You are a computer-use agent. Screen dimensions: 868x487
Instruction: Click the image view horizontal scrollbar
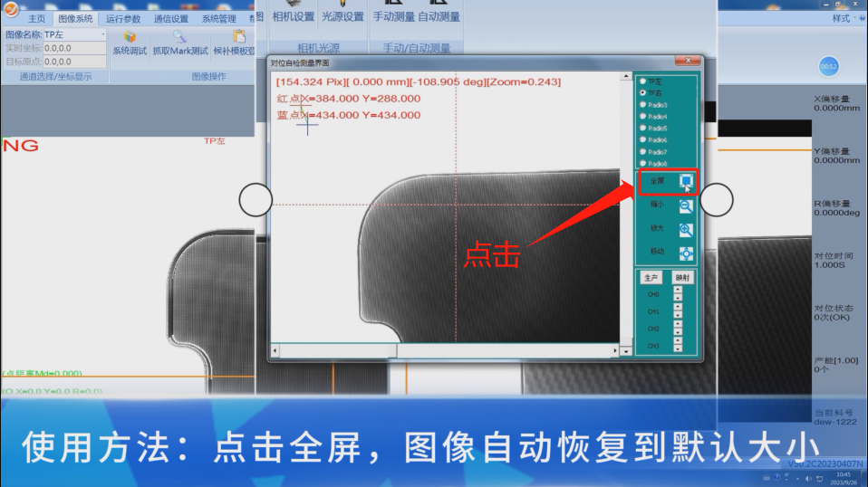(x=444, y=350)
